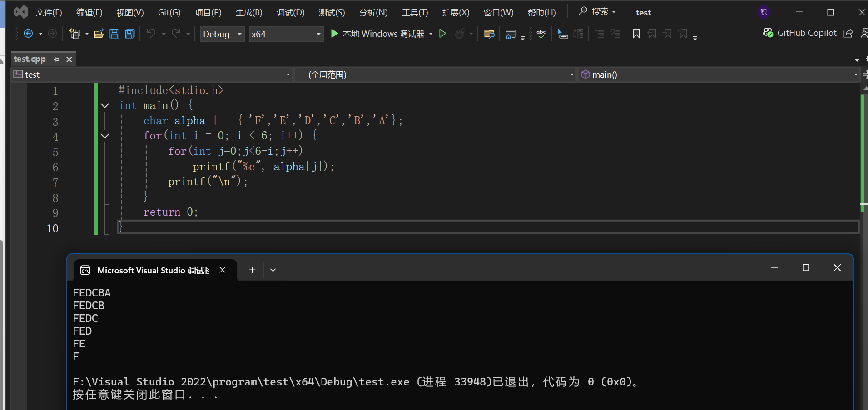Select the Microsoft Visual Studio 调试 console tab
The height and width of the screenshot is (410, 868).
coord(155,270)
